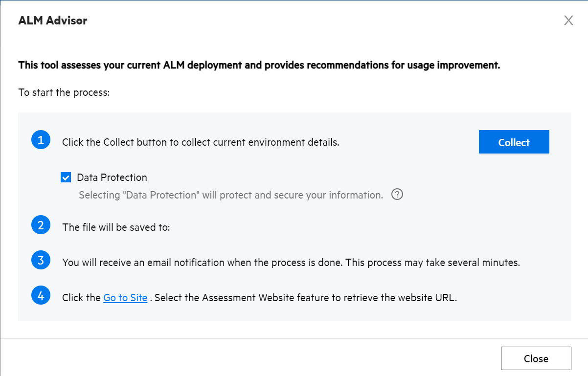The width and height of the screenshot is (588, 376).
Task: Click the bold tool description heading
Action: (259, 65)
